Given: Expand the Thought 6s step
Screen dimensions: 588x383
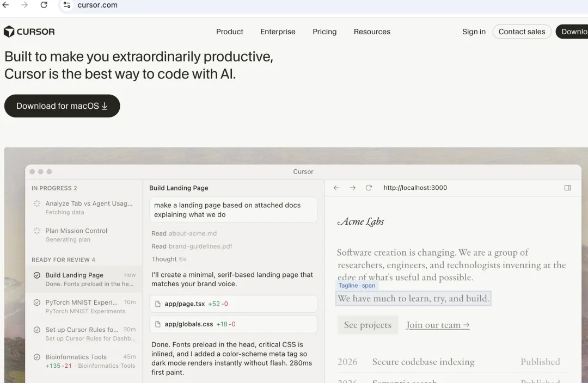Looking at the screenshot, I should [x=169, y=260].
